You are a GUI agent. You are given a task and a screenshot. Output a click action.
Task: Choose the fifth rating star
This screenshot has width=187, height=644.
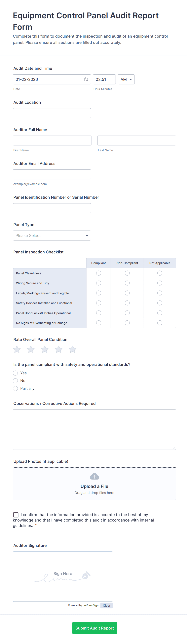pos(73,349)
